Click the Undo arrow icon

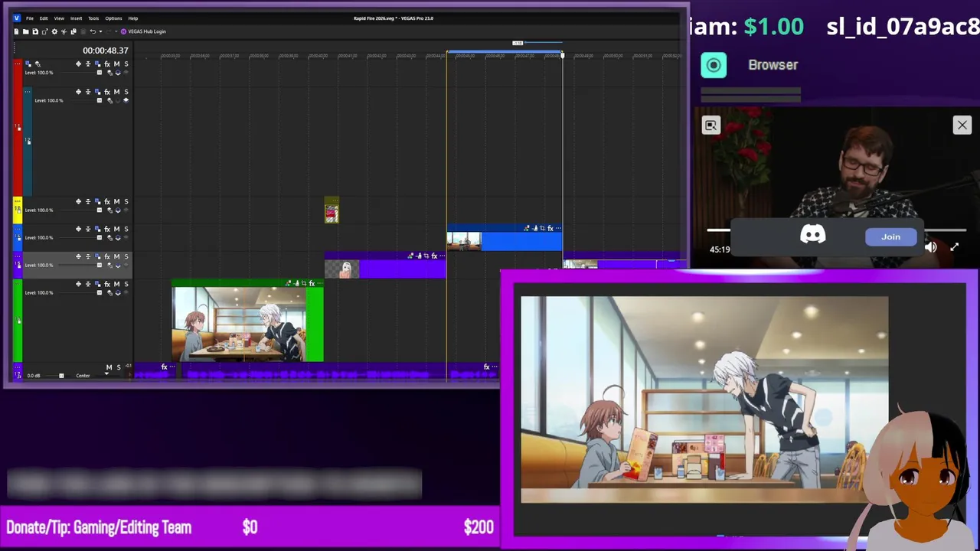pos(93,31)
